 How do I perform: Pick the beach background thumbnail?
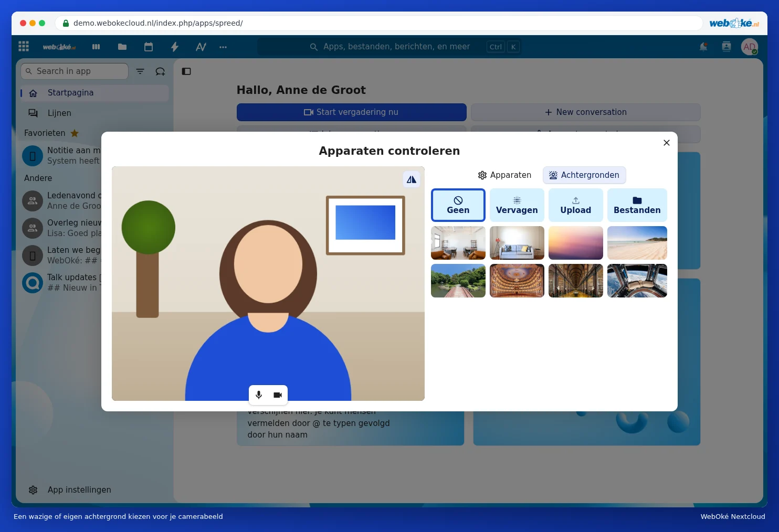point(637,243)
